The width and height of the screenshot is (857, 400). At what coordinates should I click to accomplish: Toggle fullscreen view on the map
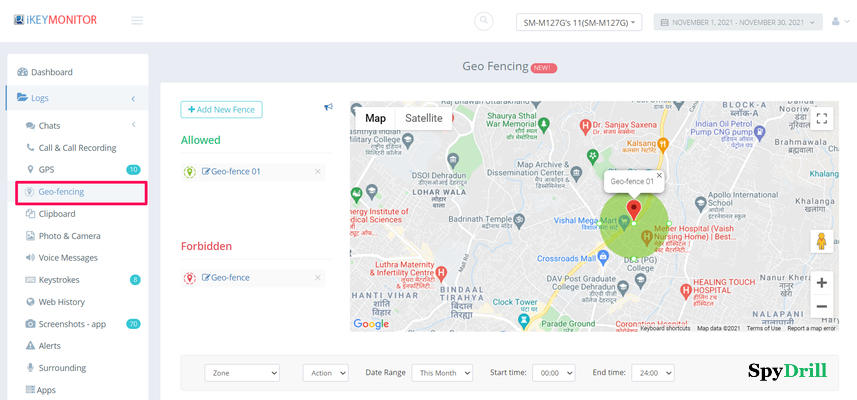pos(821,119)
